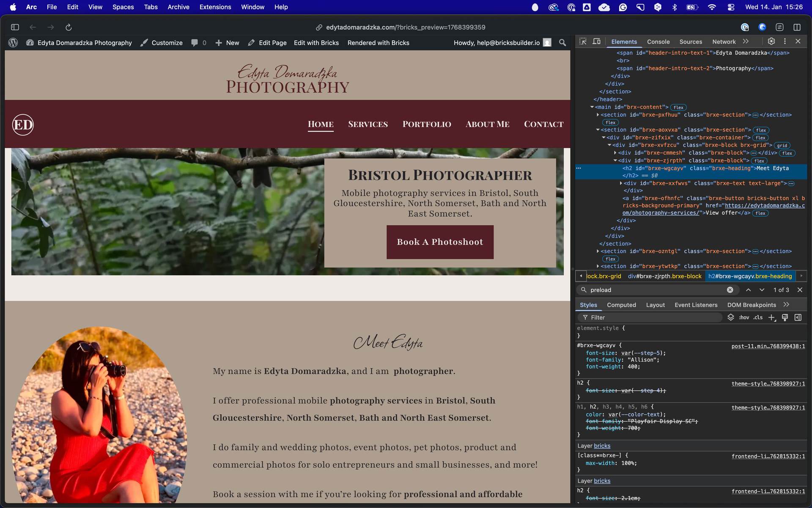Click the plus icon to add new style rule

772,317
